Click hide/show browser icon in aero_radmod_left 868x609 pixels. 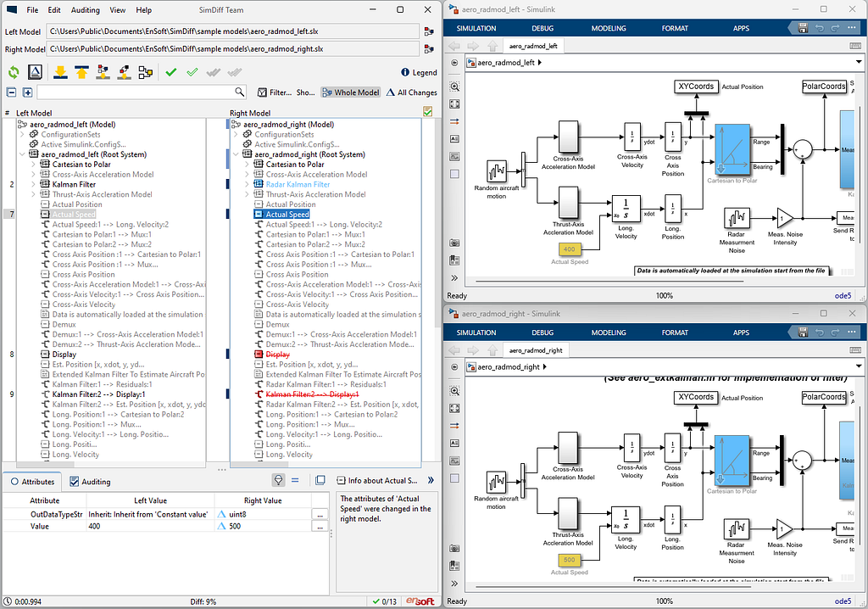tap(454, 63)
